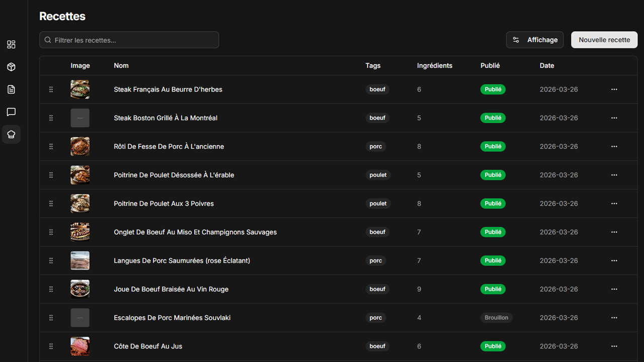Open actions menu for Rôti De Fesse De Porc
The image size is (644, 362).
click(x=614, y=147)
